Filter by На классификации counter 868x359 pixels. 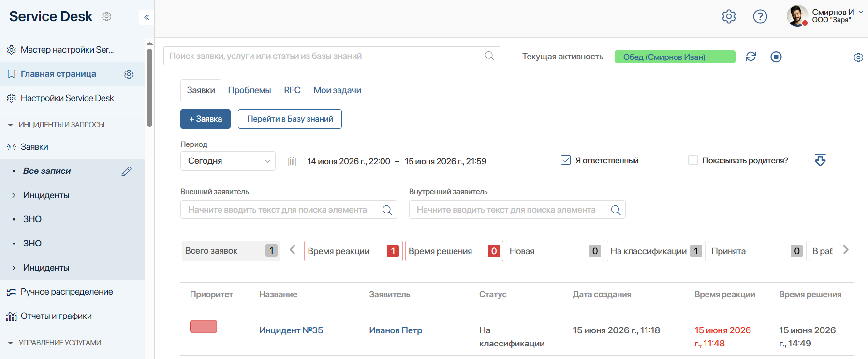(656, 251)
